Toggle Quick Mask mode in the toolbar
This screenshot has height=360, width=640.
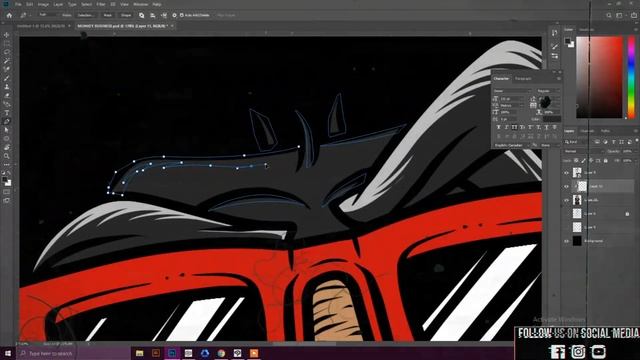tap(7, 192)
